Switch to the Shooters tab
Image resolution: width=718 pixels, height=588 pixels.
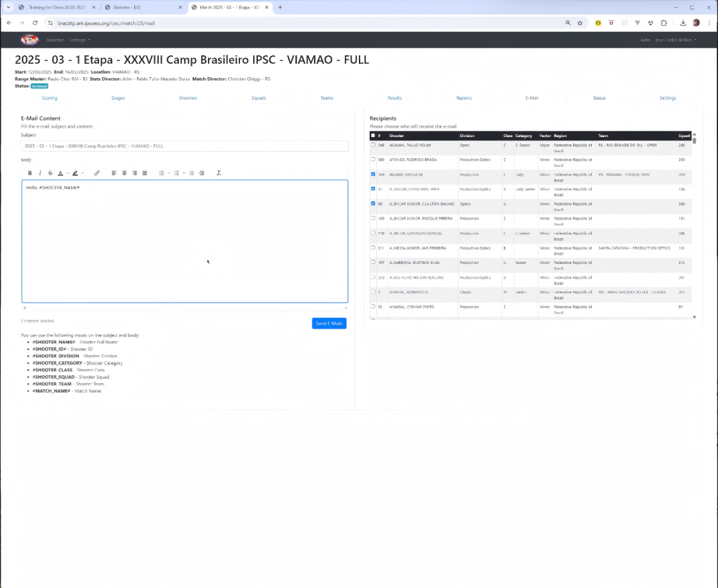tap(188, 98)
